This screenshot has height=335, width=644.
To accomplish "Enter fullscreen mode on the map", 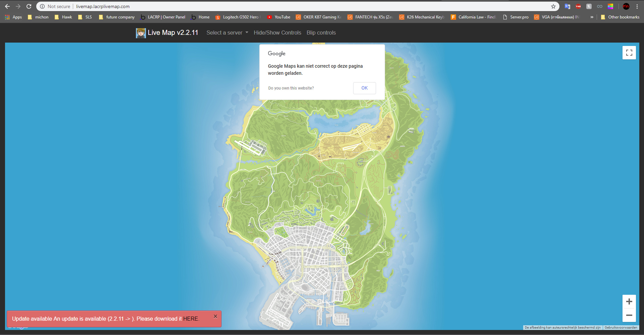I will point(629,52).
